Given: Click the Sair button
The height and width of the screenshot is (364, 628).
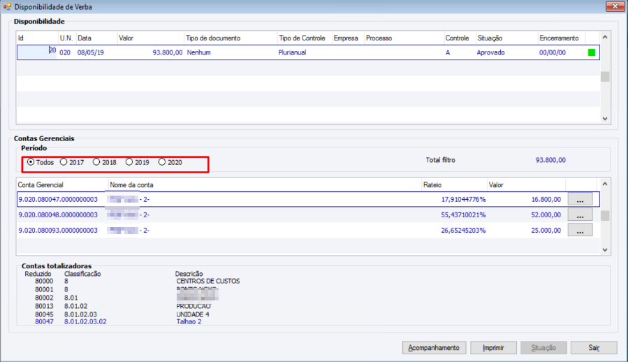Looking at the screenshot, I should (594, 348).
